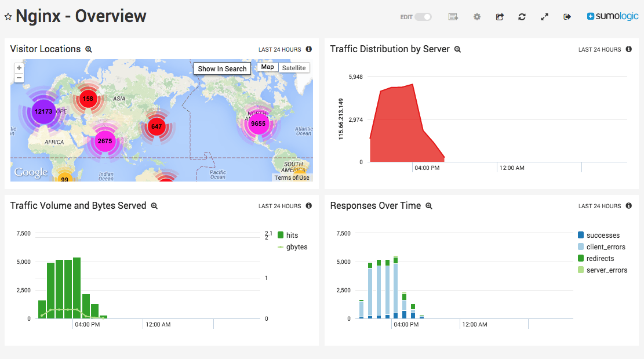Expand dashboard to full screen
Viewport: 644px width, 359px height.
click(x=544, y=17)
